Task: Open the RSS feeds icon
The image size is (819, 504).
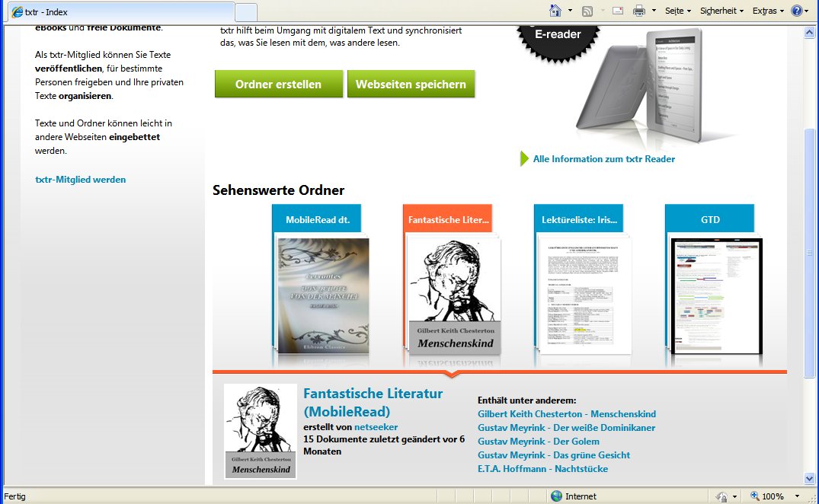Action: 587,11
